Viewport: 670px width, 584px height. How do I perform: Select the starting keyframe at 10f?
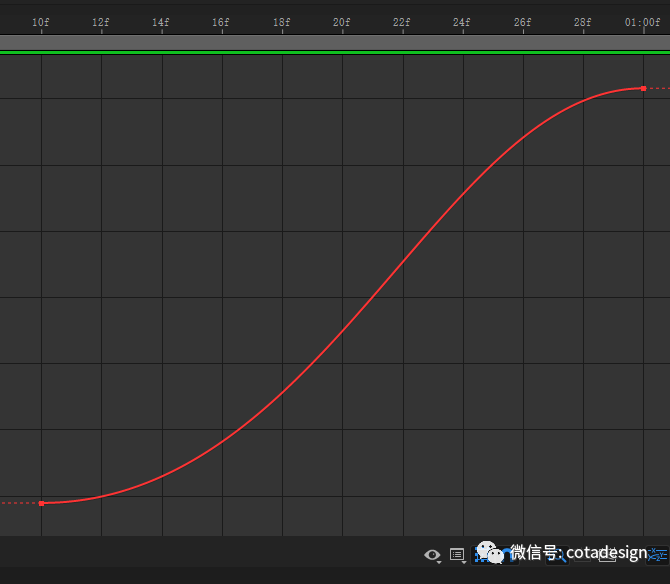click(x=41, y=503)
